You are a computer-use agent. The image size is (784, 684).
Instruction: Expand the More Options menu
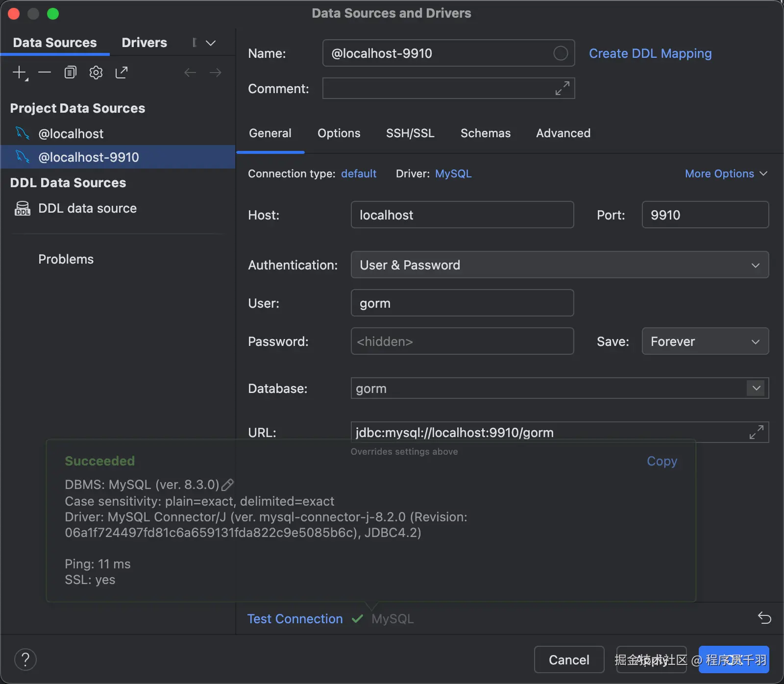coord(726,174)
